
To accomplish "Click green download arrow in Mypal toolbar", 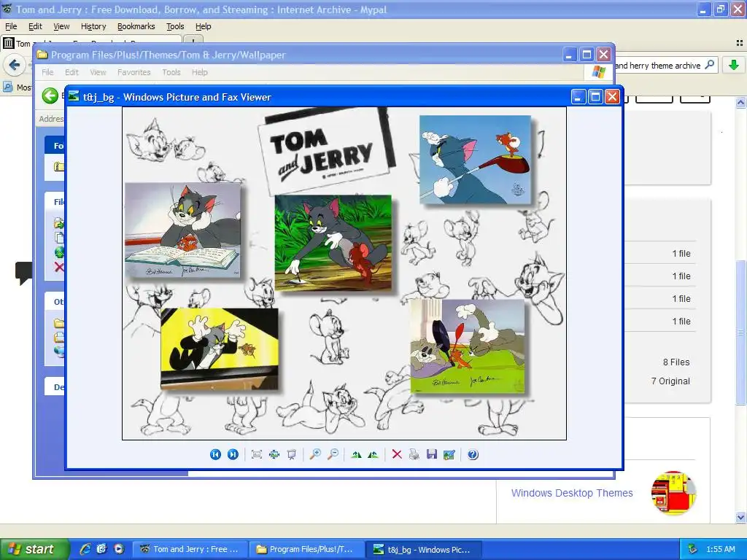I will click(x=734, y=65).
